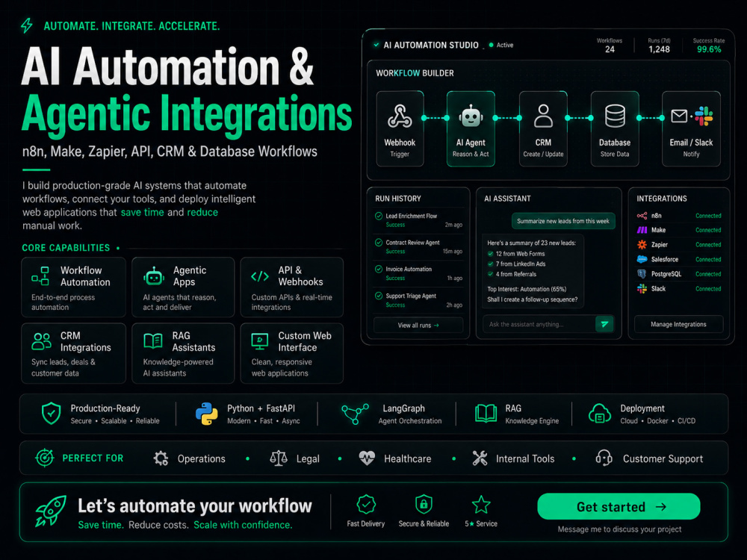Click the Custom Web Interface monitor icon
747x560 pixels.
click(x=260, y=341)
